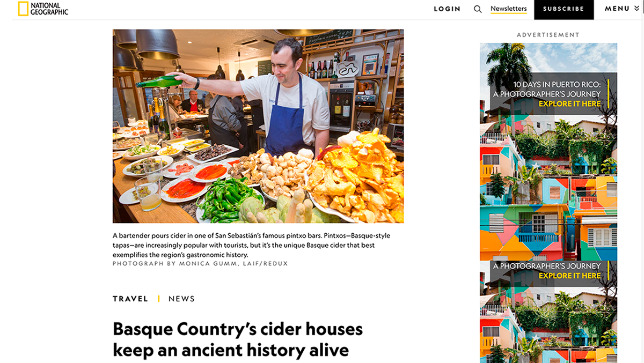The width and height of the screenshot is (644, 363).
Task: Open the MENU navigation
Action: (622, 9)
